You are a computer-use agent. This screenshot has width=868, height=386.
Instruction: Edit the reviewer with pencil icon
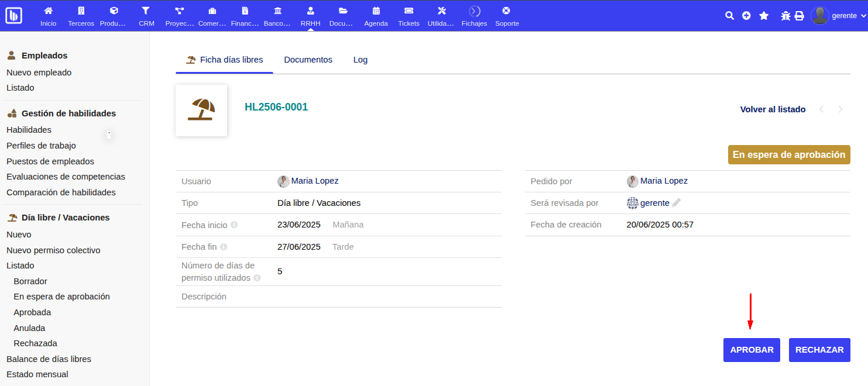[x=677, y=203]
